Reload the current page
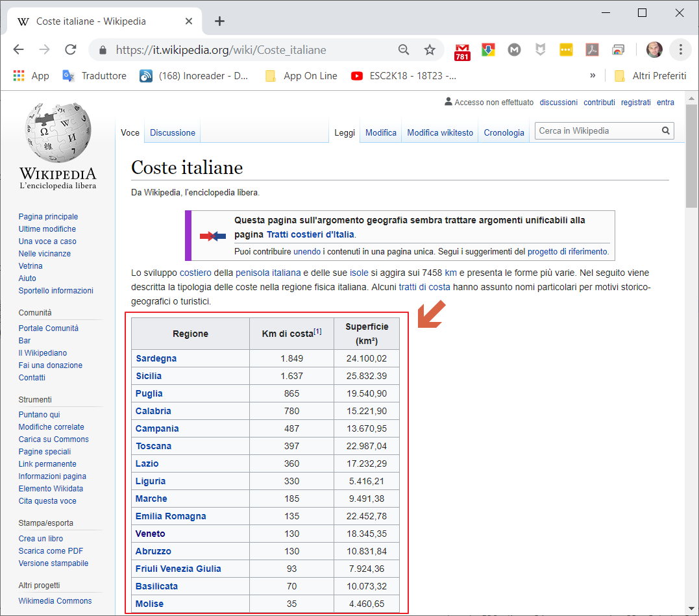The width and height of the screenshot is (699, 616). 71,50
